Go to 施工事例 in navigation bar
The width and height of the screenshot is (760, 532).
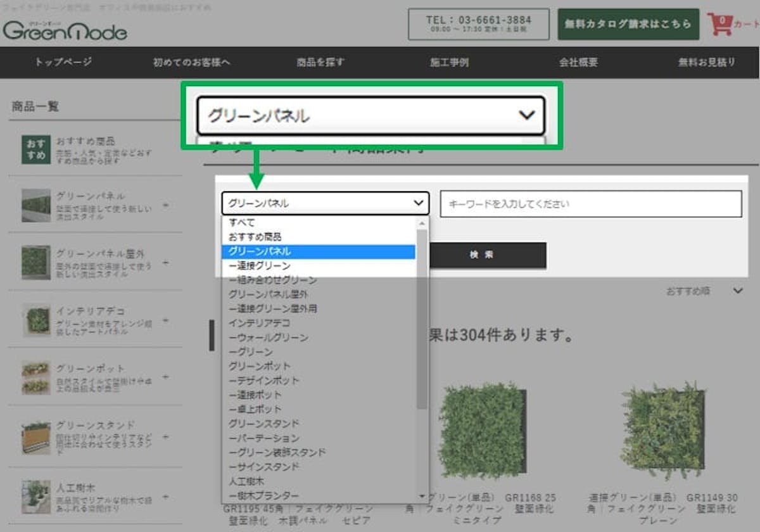click(x=449, y=62)
